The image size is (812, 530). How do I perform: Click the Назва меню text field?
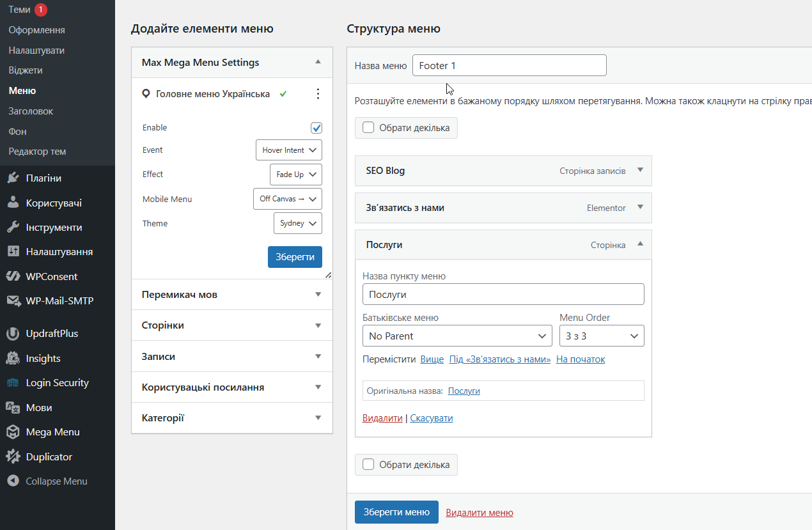tap(509, 65)
